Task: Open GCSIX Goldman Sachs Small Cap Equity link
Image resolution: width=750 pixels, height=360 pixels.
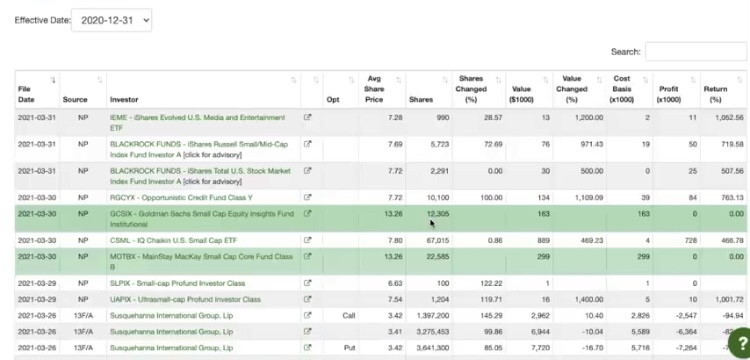Action: pos(202,219)
